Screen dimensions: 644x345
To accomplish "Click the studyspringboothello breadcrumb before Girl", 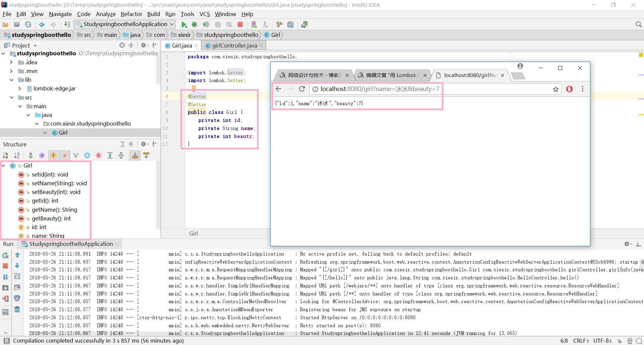I will tap(231, 35).
